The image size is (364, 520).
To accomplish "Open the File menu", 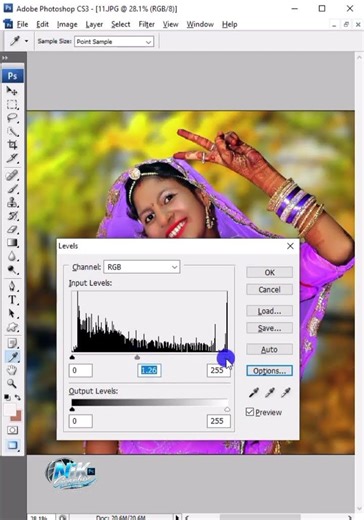I will coord(22,24).
